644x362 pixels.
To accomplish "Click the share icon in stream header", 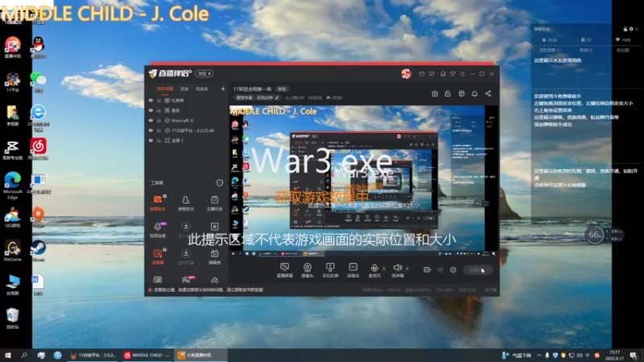I will [x=488, y=93].
